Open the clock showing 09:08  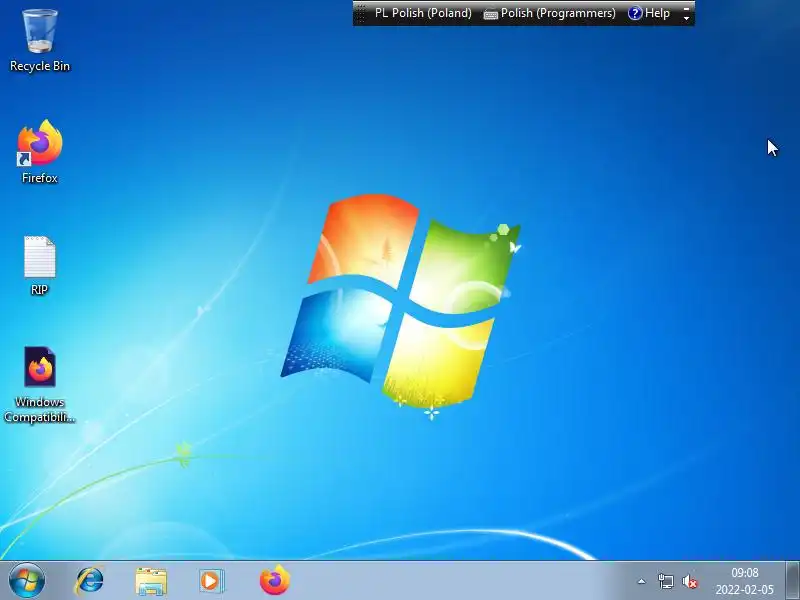pos(744,581)
